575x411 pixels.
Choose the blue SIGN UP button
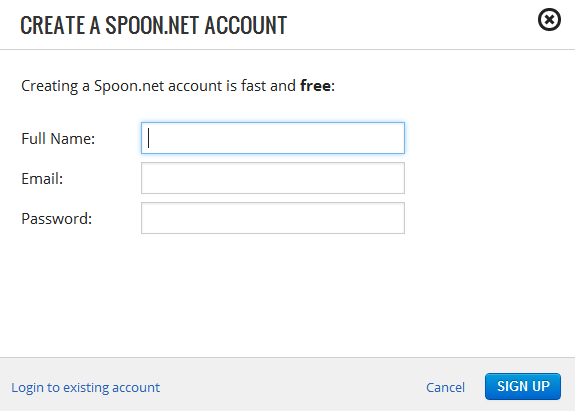coord(523,386)
